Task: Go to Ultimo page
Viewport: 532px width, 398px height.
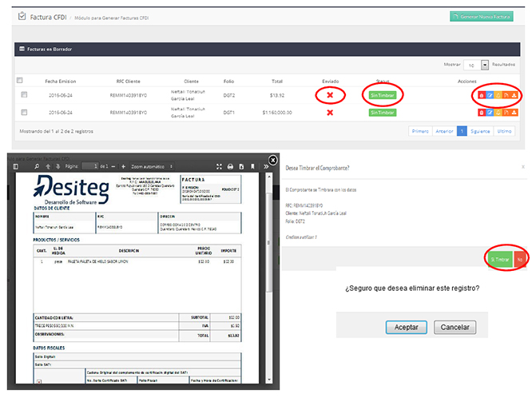Action: pyautogui.click(x=504, y=131)
